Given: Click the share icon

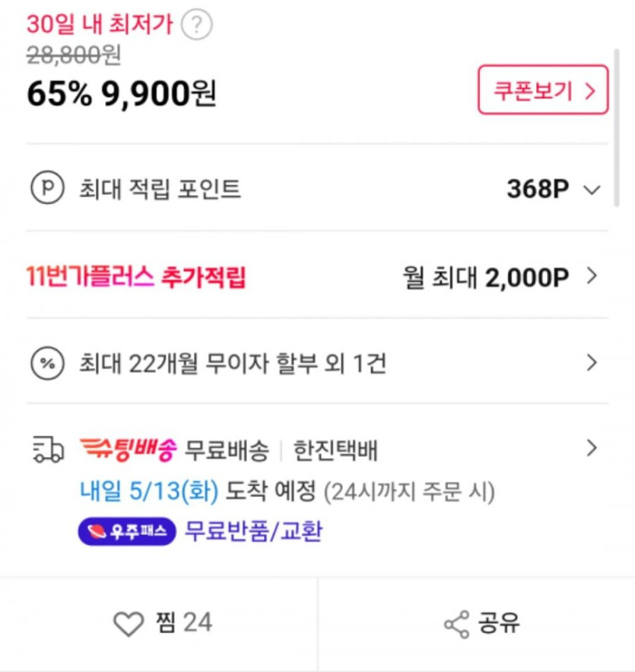Looking at the screenshot, I should (456, 624).
